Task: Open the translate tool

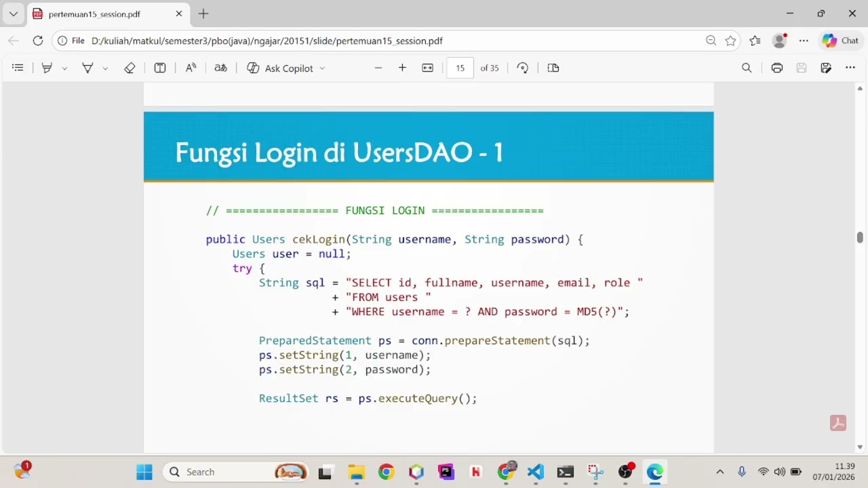Action: point(220,68)
